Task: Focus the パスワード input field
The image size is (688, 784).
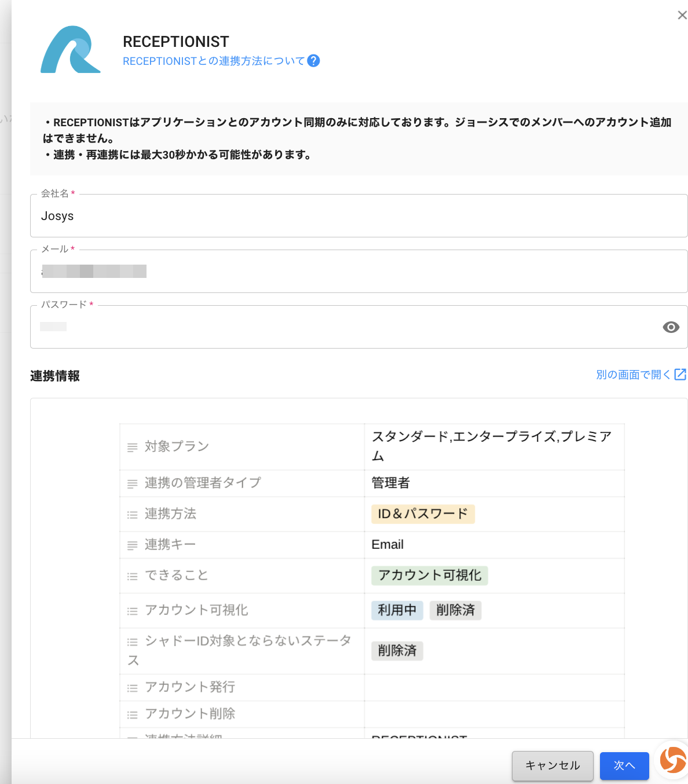Action: pyautogui.click(x=346, y=327)
